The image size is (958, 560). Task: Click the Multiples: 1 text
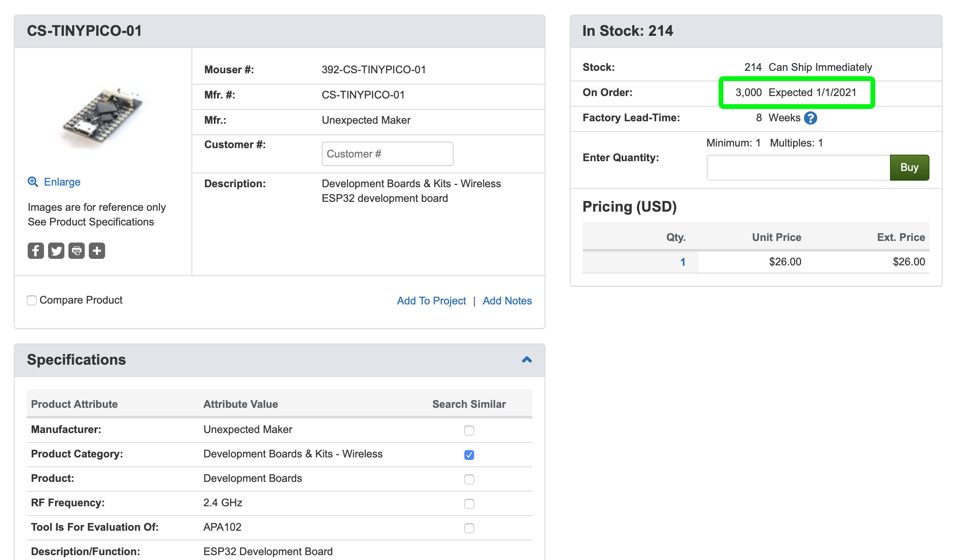(796, 143)
